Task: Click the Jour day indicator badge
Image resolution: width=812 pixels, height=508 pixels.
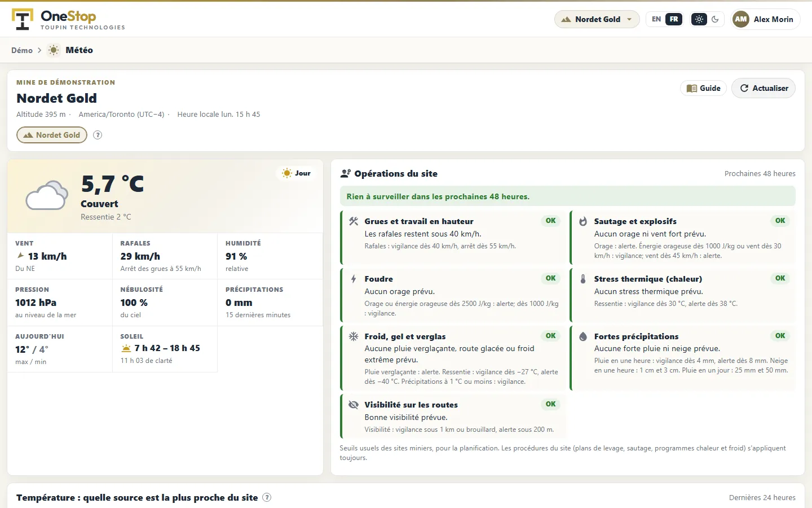Action: 297,173
